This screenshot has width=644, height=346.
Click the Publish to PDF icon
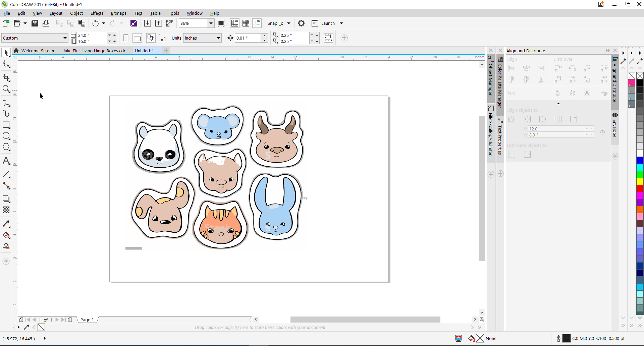pyautogui.click(x=170, y=23)
